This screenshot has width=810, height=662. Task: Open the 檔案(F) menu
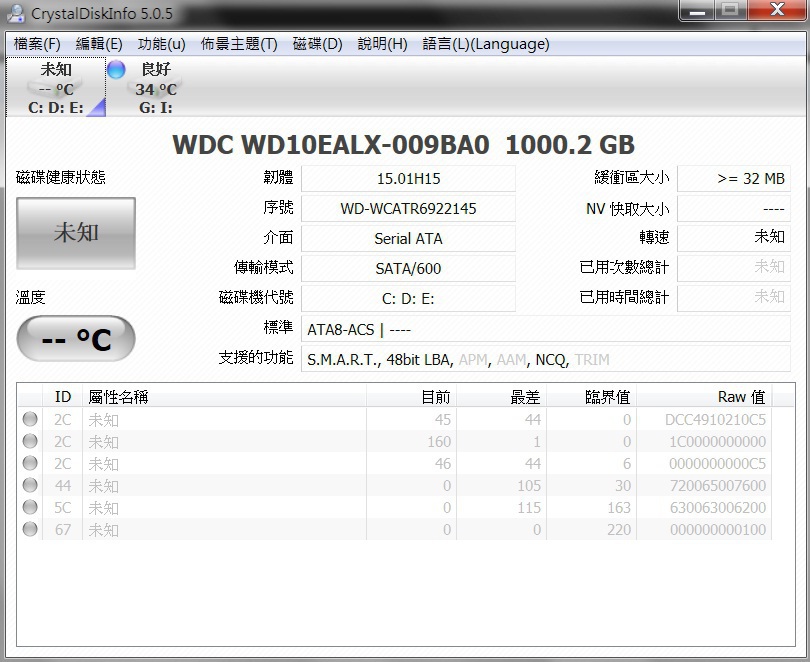click(x=37, y=44)
